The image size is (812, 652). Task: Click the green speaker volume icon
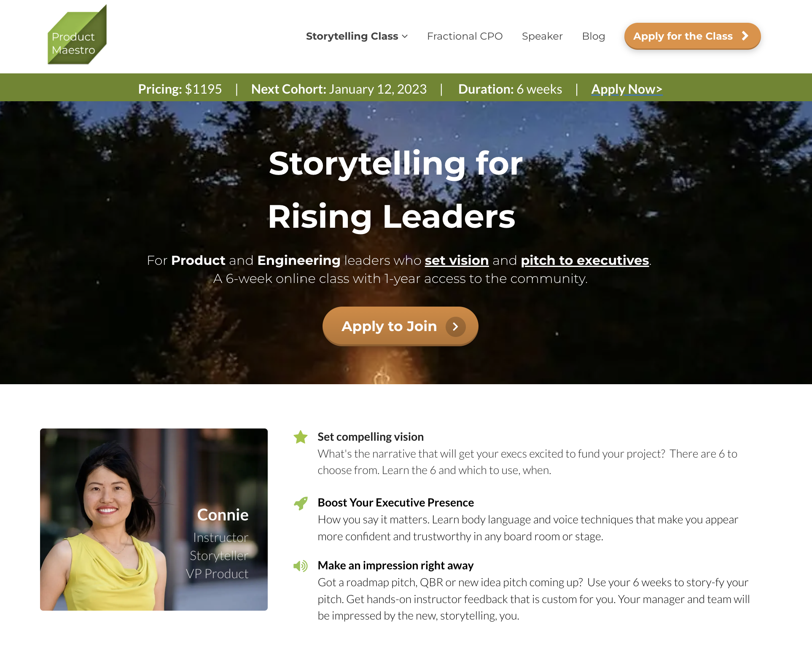tap(301, 566)
